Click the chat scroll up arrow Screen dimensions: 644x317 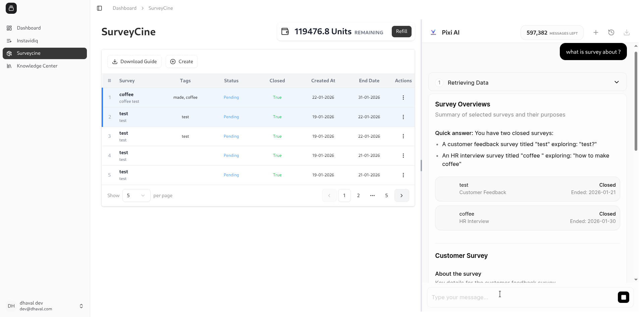click(636, 46)
